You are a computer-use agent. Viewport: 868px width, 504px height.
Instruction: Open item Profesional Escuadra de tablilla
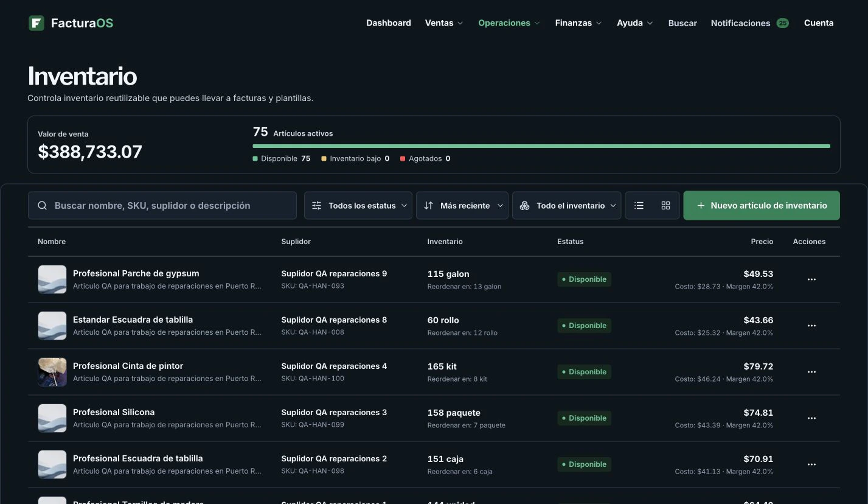click(x=138, y=458)
